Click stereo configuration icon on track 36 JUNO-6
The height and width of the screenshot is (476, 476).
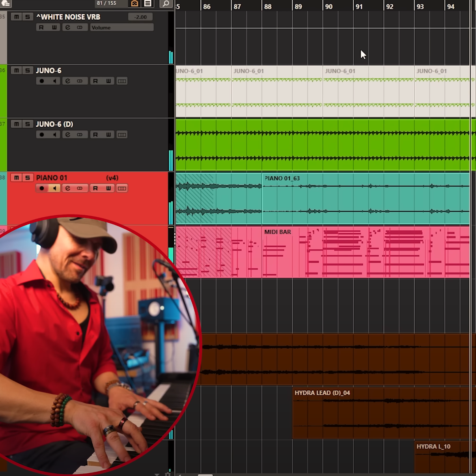pos(80,81)
